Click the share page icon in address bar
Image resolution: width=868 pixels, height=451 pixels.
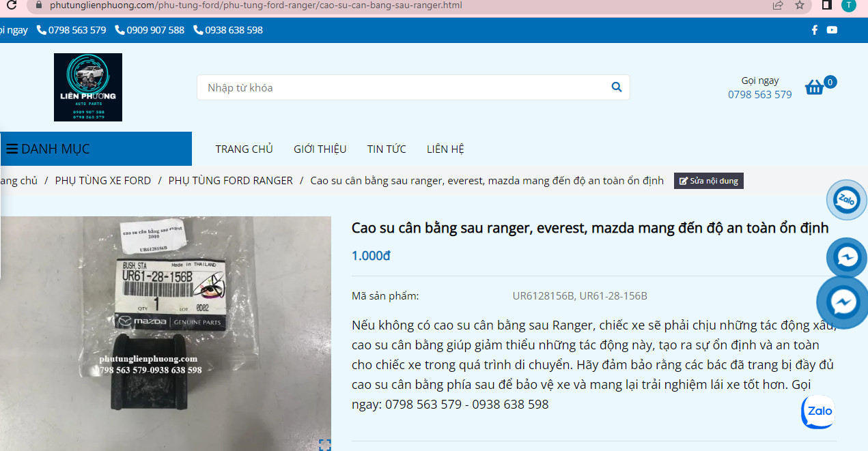coord(777,5)
